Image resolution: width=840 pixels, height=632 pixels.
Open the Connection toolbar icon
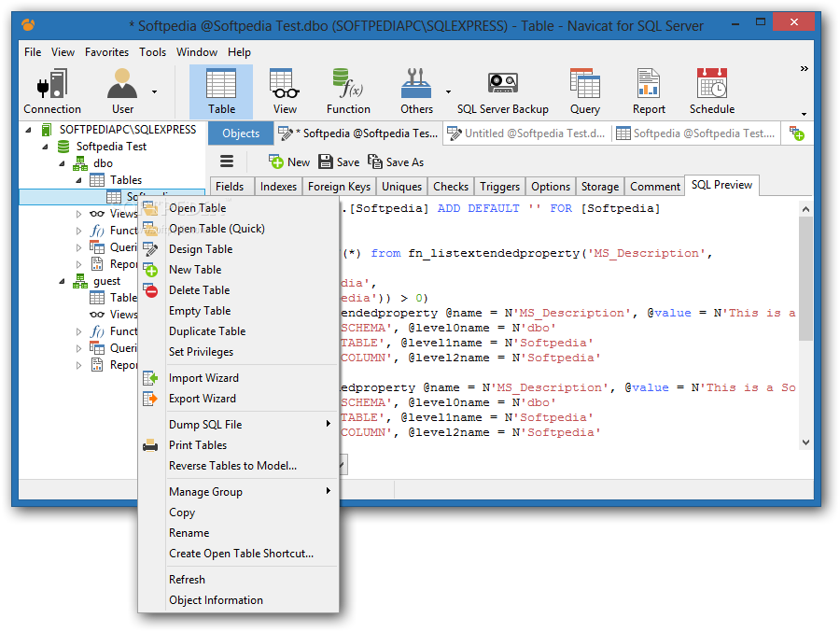pos(52,91)
